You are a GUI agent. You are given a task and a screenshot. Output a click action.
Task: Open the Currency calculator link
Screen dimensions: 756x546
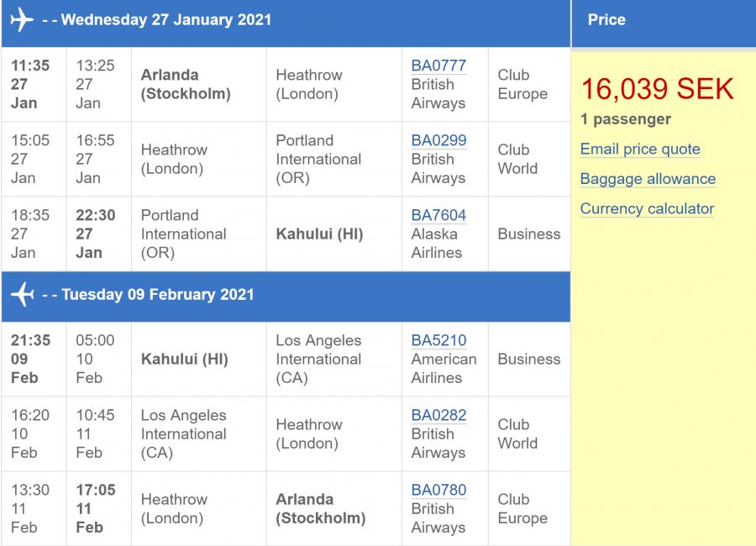coord(647,209)
